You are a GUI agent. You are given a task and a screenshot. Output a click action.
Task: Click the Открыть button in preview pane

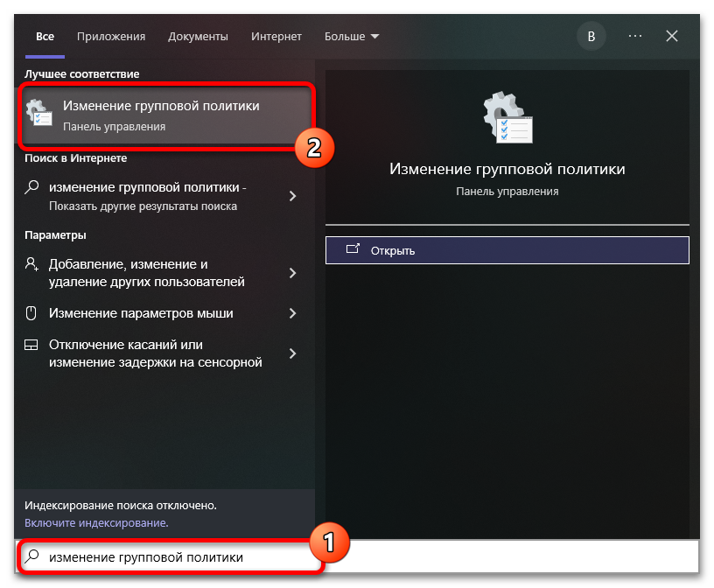[507, 250]
